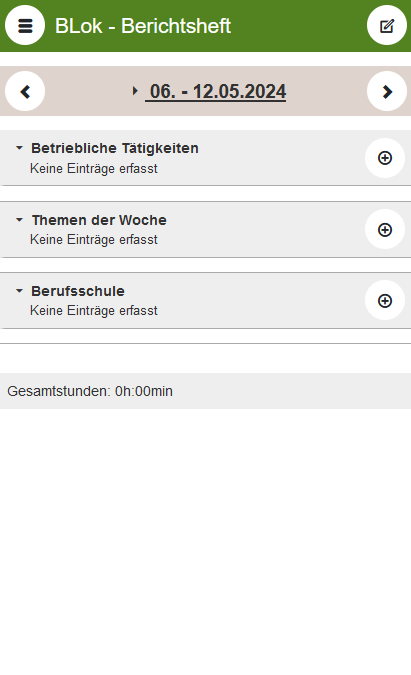Collapse the Betriebliche Tätigkeiten section arrow

tap(19, 148)
